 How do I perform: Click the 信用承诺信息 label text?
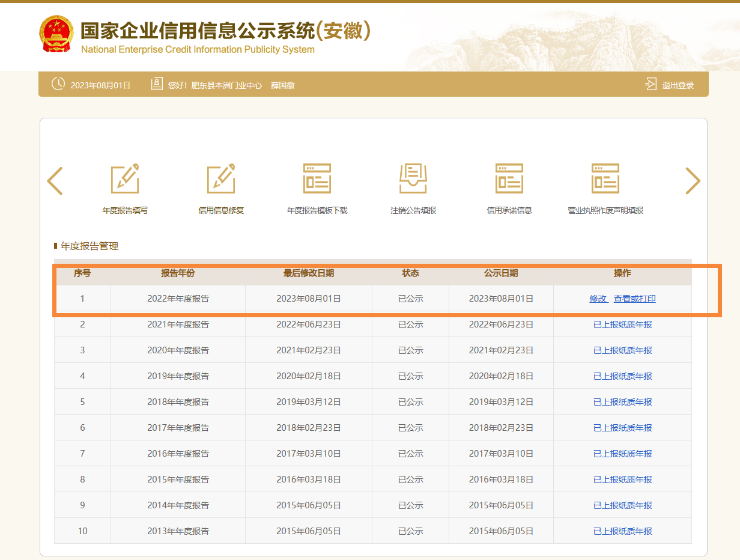click(x=509, y=211)
